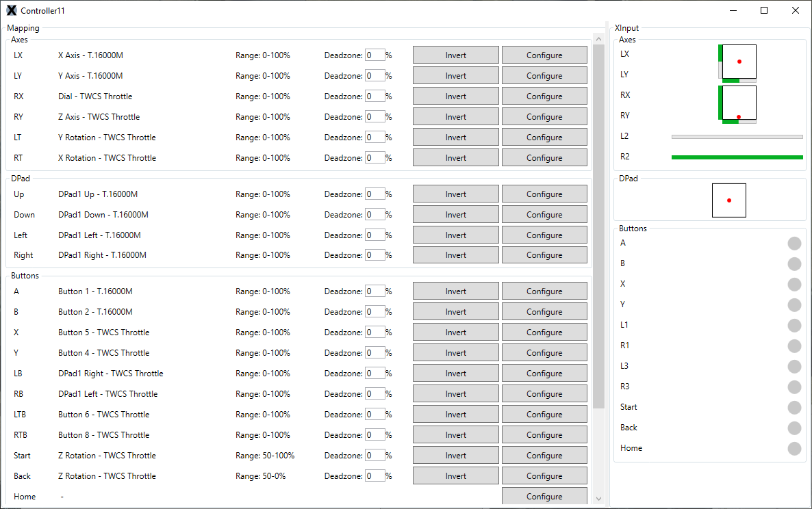Configure the X button mapping

coord(544,332)
